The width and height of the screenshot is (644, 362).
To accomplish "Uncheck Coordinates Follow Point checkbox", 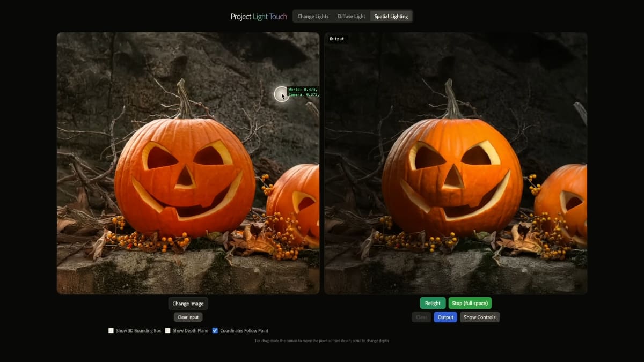I will pyautogui.click(x=215, y=330).
